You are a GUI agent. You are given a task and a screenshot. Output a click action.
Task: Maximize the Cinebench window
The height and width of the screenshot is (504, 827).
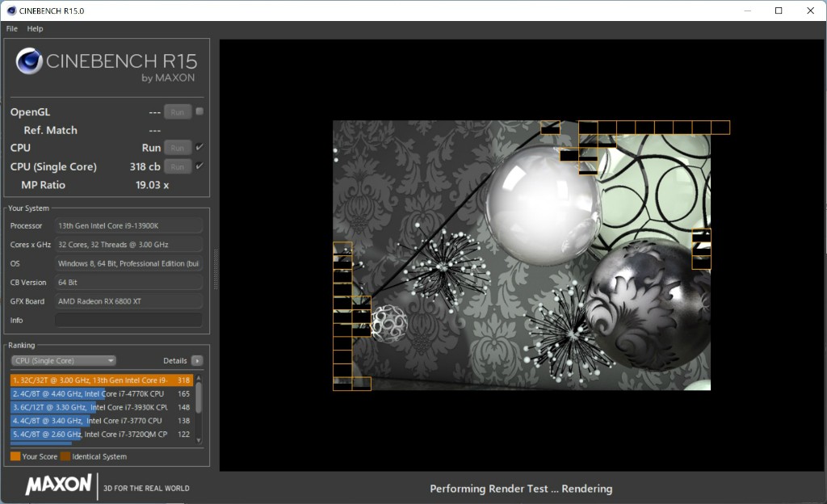pyautogui.click(x=779, y=10)
